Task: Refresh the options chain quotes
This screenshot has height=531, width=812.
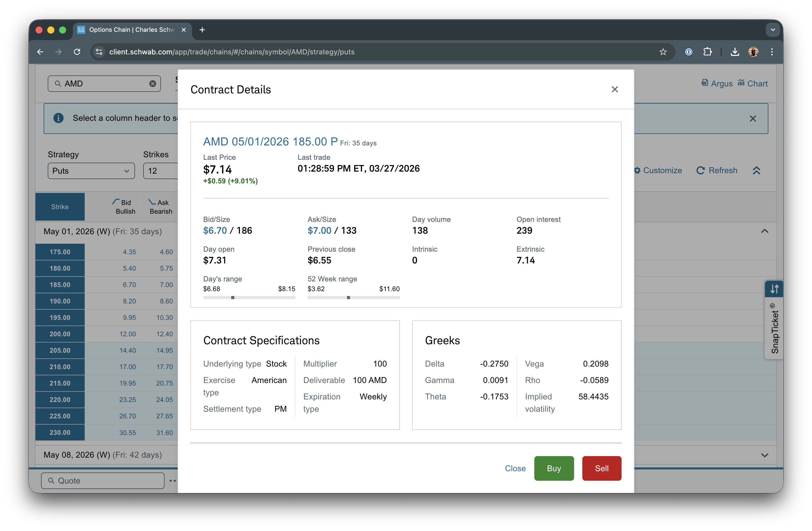Action: click(717, 171)
